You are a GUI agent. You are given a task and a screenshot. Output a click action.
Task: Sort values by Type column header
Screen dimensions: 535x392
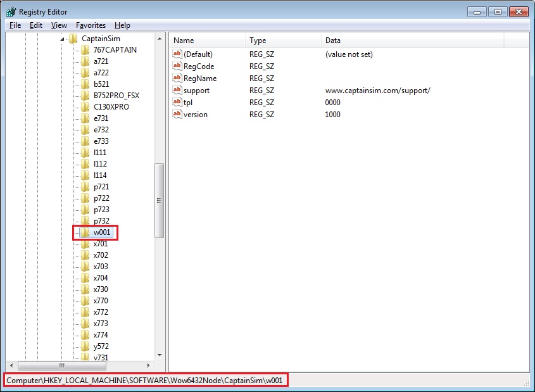283,41
